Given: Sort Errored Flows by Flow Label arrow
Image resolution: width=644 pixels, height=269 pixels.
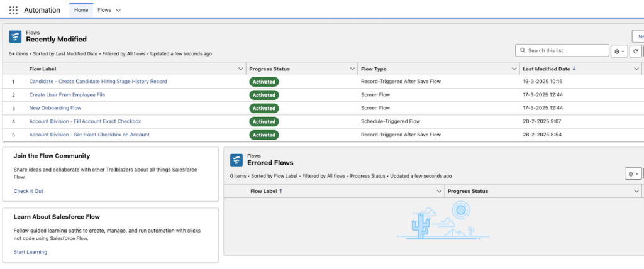Looking at the screenshot, I should 281,191.
